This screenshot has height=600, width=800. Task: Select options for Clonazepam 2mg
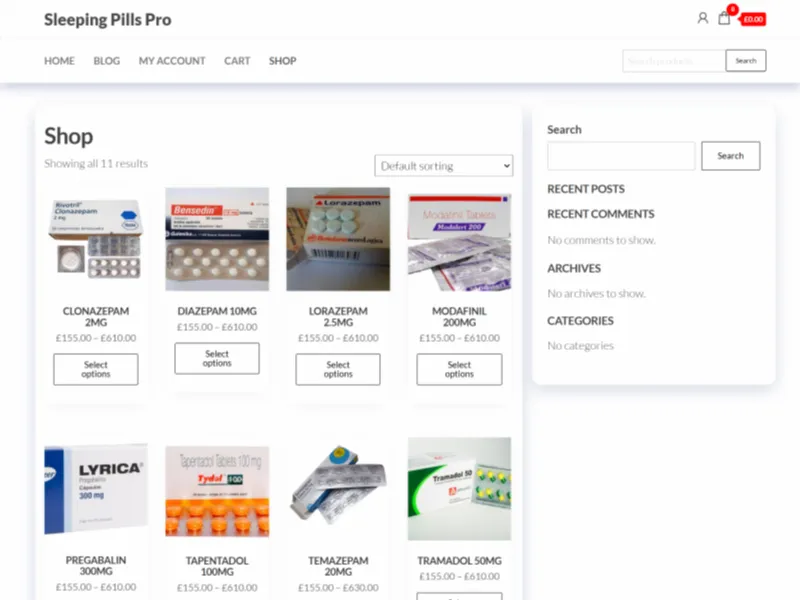point(95,369)
